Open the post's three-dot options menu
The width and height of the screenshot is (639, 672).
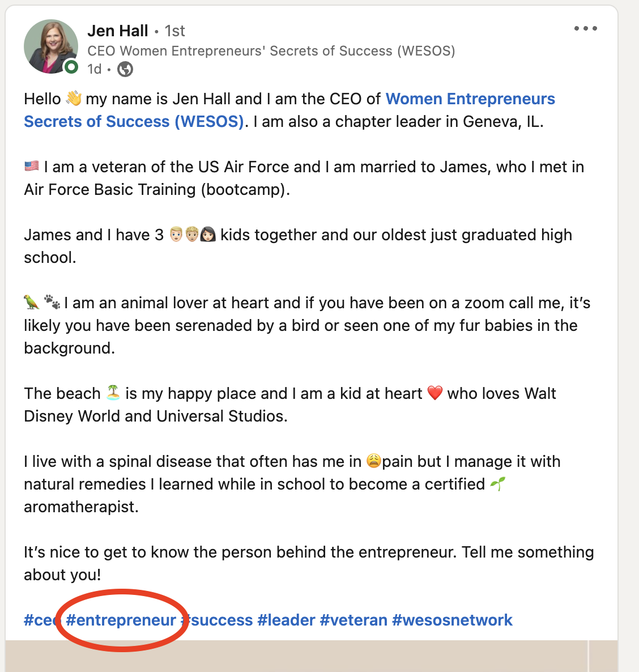click(x=585, y=29)
